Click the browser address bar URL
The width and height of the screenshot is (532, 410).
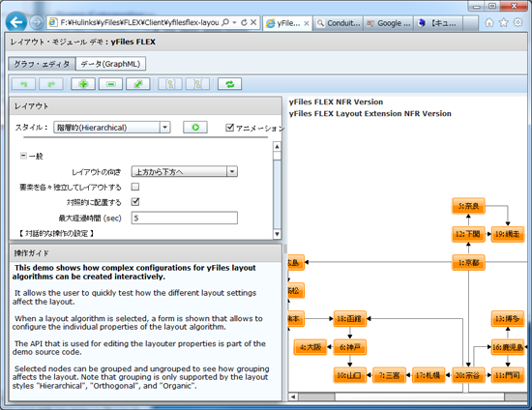139,22
